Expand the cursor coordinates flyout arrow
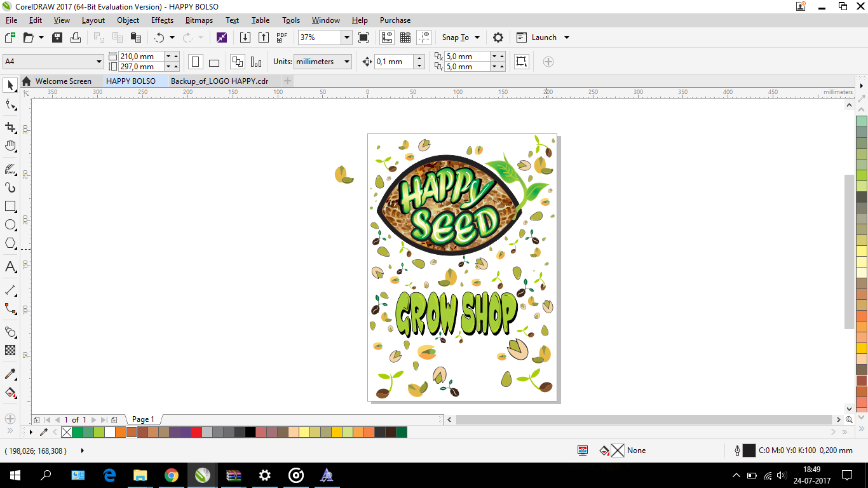868x488 pixels. pos(83,451)
